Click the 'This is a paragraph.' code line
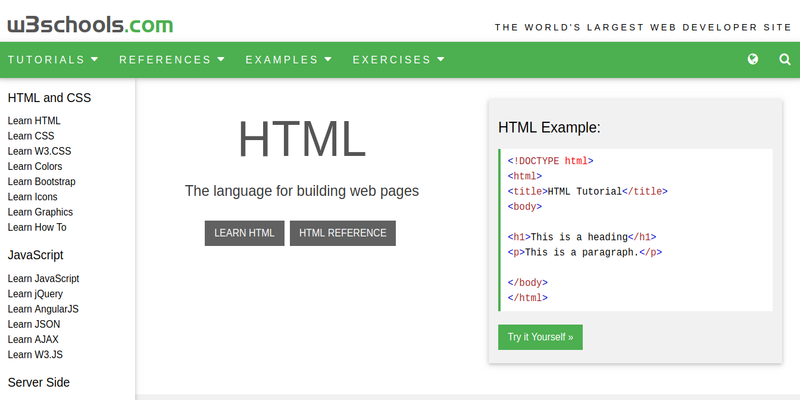The image size is (800, 400). (x=585, y=253)
